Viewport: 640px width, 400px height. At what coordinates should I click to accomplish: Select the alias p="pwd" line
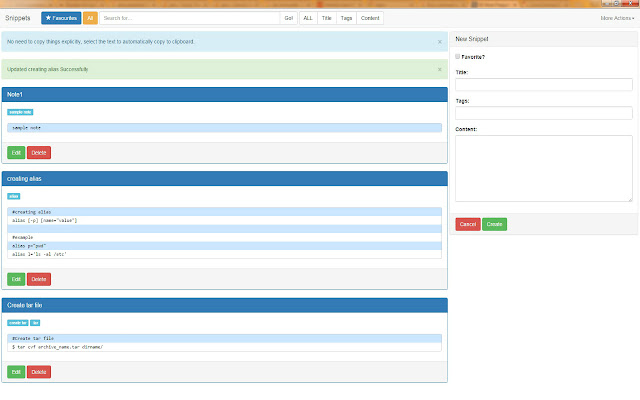(x=224, y=246)
